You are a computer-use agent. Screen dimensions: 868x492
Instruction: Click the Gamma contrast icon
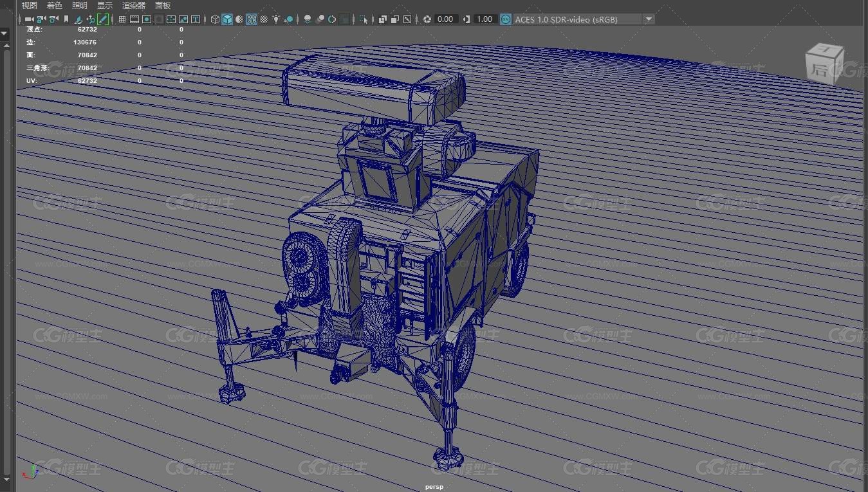tap(466, 19)
